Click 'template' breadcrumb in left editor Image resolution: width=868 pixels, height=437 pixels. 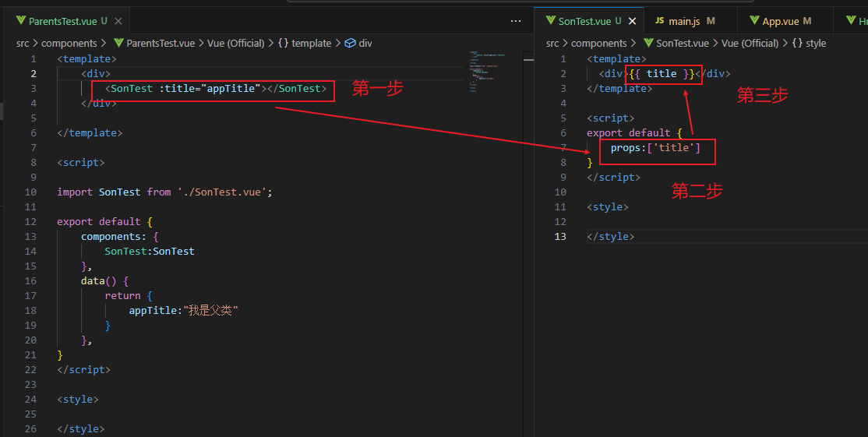point(311,43)
